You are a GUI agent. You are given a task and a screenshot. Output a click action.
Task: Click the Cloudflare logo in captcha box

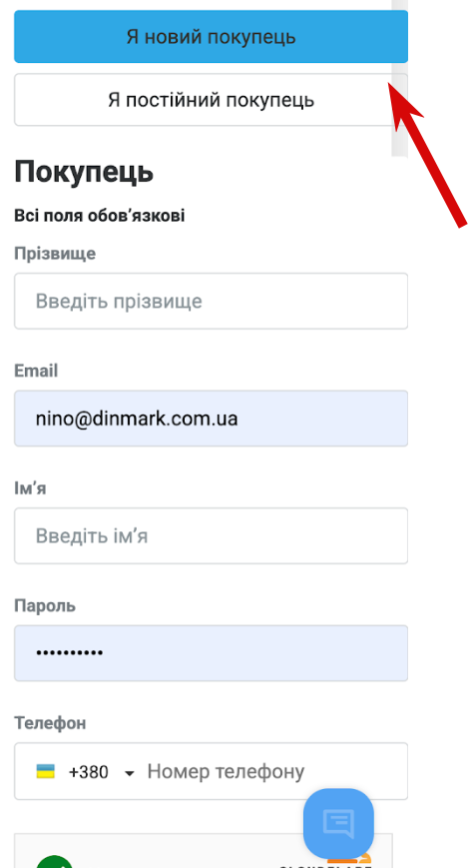point(325,862)
